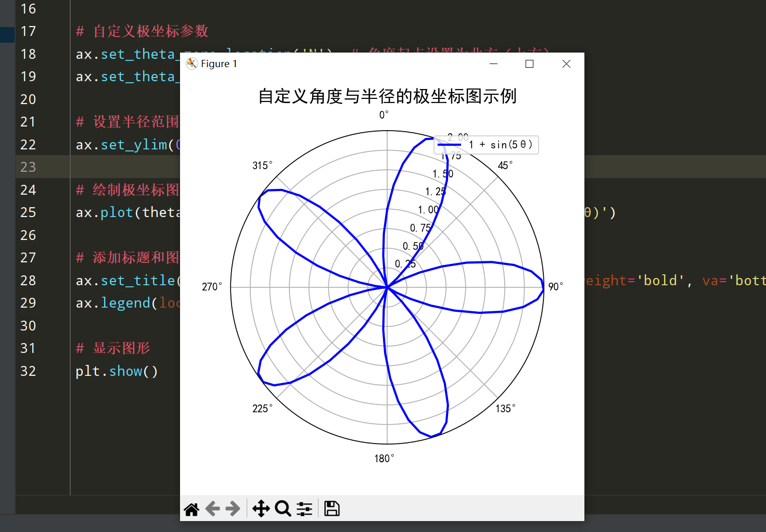Click the comment # 自定义极坐标参数 in editor
The width and height of the screenshot is (766, 532).
pos(142,31)
